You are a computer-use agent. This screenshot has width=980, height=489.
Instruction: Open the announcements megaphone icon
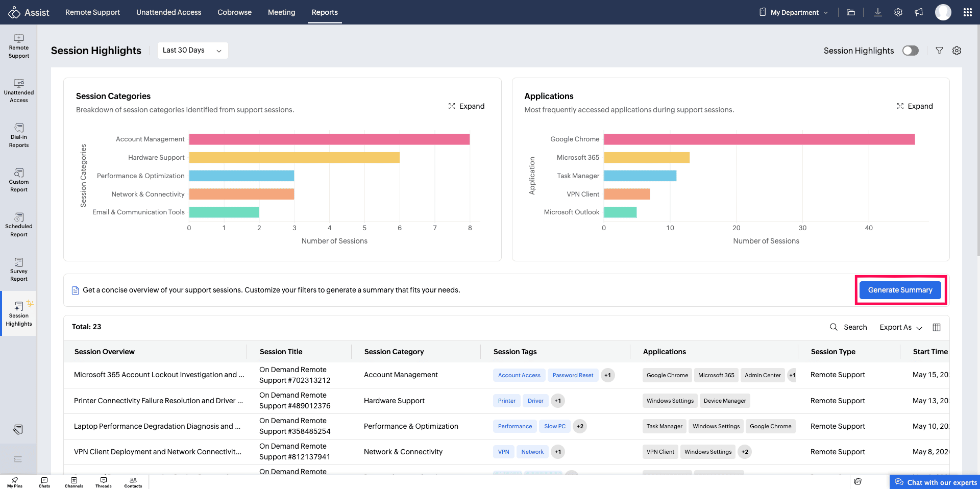coord(919,12)
